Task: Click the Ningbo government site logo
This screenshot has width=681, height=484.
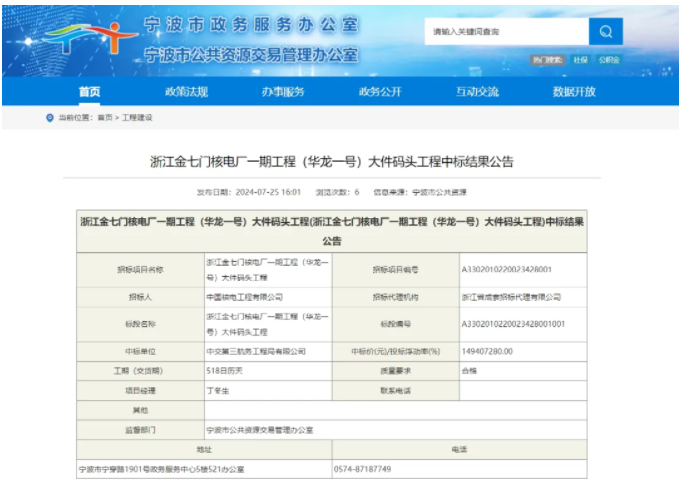Action: [90, 38]
